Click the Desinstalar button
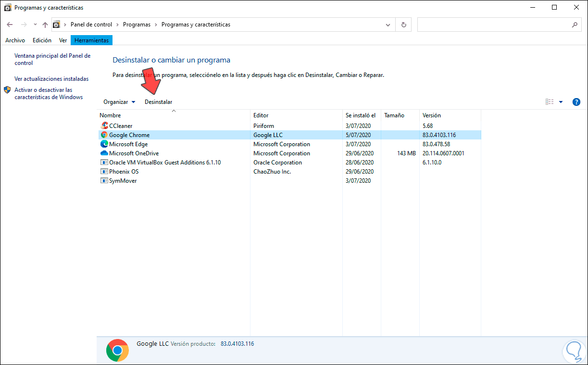The height and width of the screenshot is (365, 588). click(x=158, y=102)
